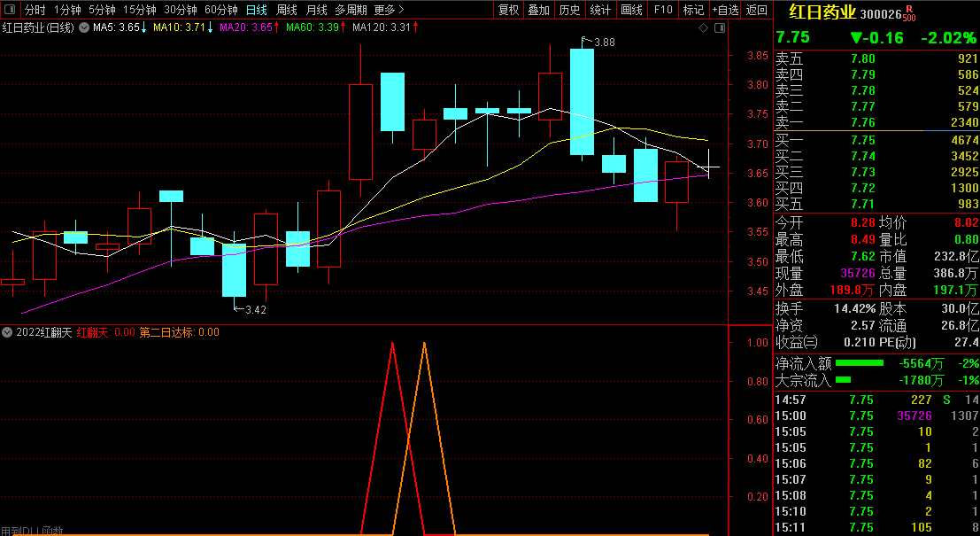Expand the 2022红翻天 indicator dropdown arrow

(7, 332)
